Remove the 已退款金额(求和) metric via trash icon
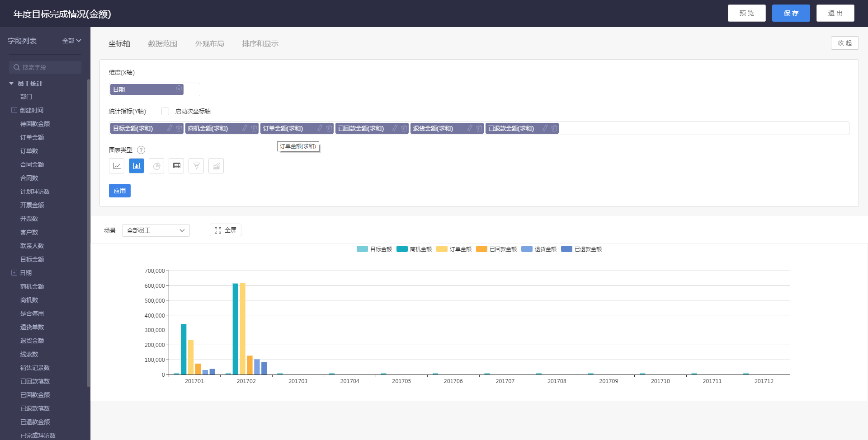 click(x=554, y=128)
